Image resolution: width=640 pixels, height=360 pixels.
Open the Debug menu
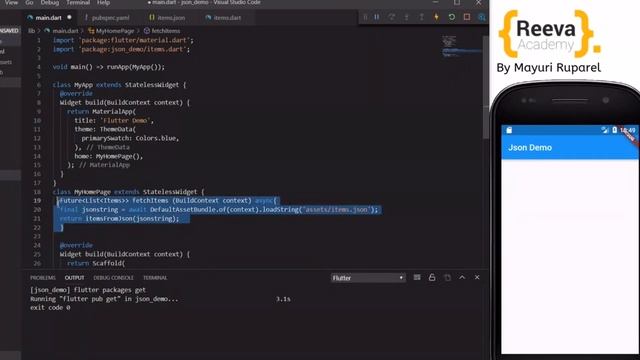(50, 3)
